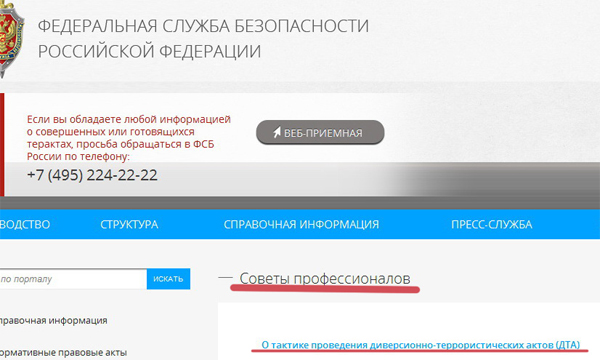Click the FSB coat of arms emblem
Image resolution: width=600 pixels, height=360 pixels.
pyautogui.click(x=11, y=38)
